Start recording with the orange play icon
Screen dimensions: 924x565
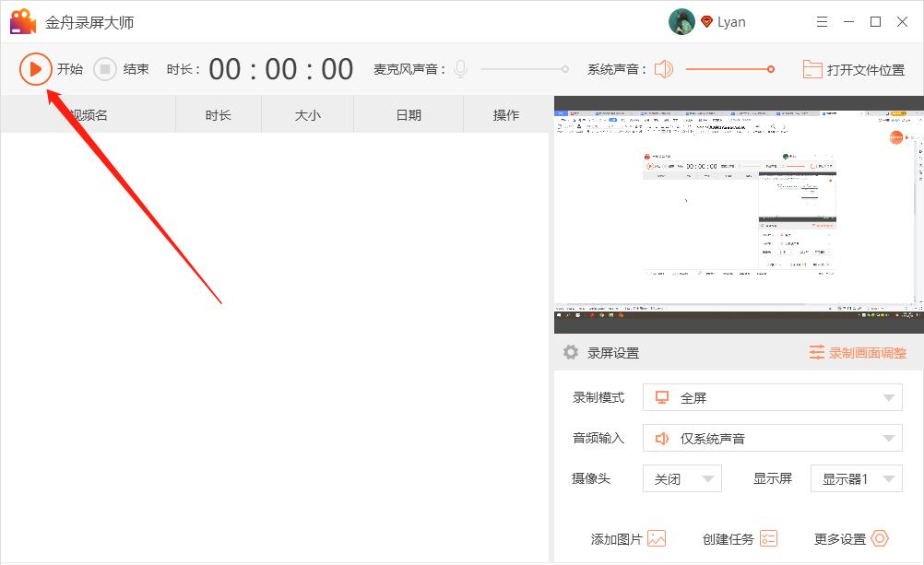[37, 68]
